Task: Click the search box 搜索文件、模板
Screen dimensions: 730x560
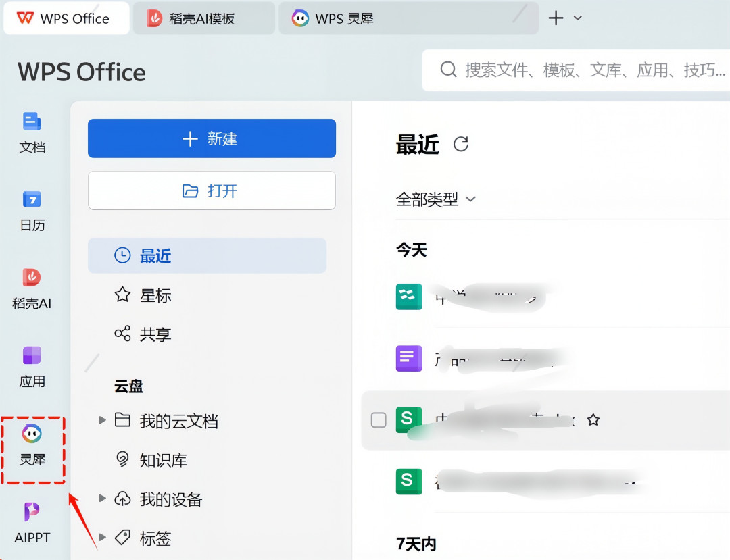Action: (x=576, y=70)
